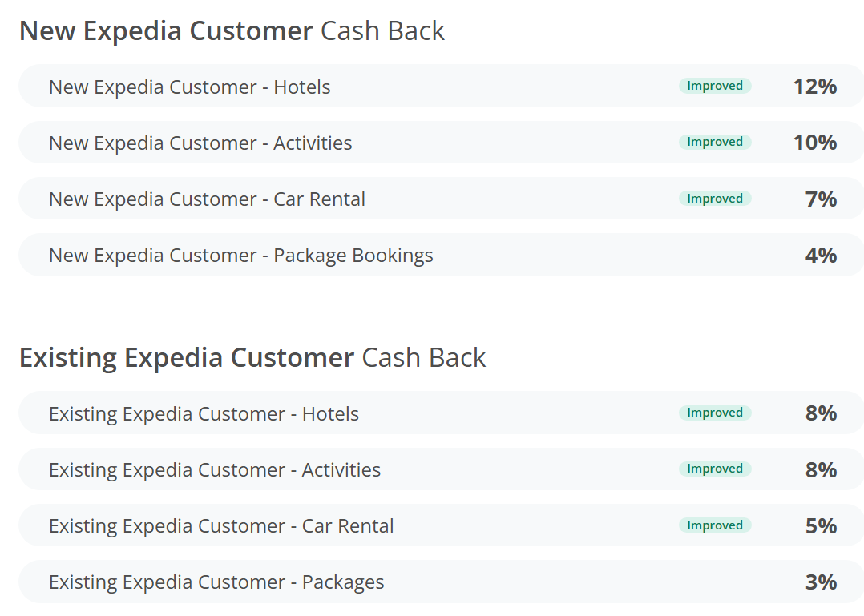This screenshot has width=864, height=616.
Task: Click the 4% Package Bookings rate
Action: pos(821,255)
